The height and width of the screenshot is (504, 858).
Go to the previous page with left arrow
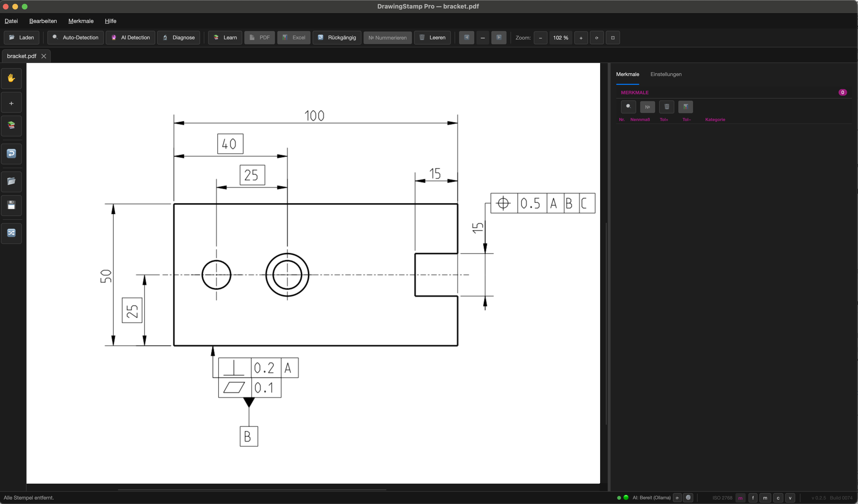coord(466,37)
